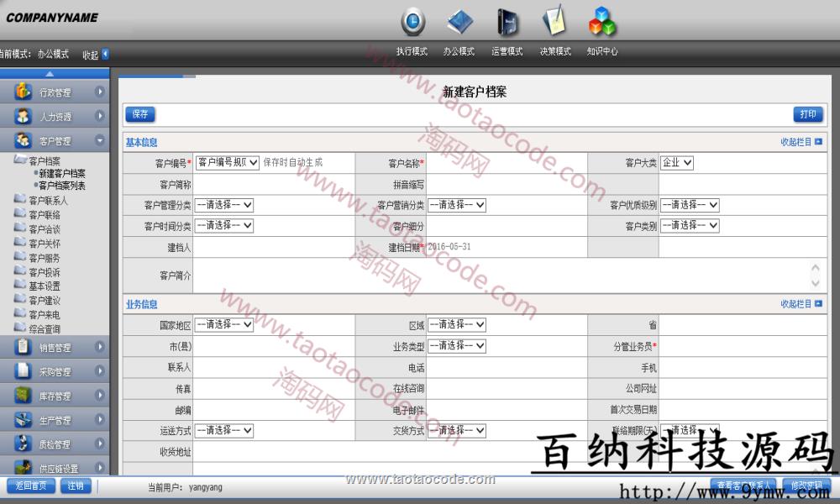Image resolution: width=840 pixels, height=504 pixels.
Task: Click the 销售管理 sidebar icon
Action: 24,347
